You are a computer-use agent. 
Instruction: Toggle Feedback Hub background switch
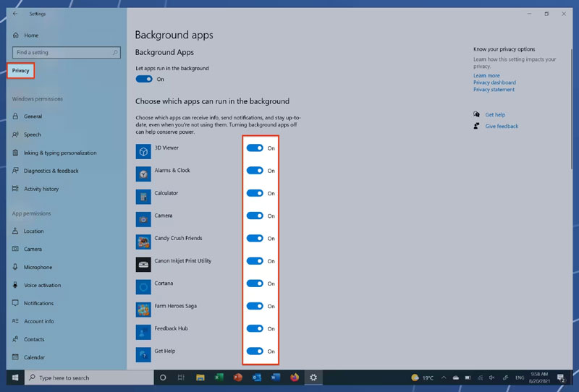click(255, 328)
